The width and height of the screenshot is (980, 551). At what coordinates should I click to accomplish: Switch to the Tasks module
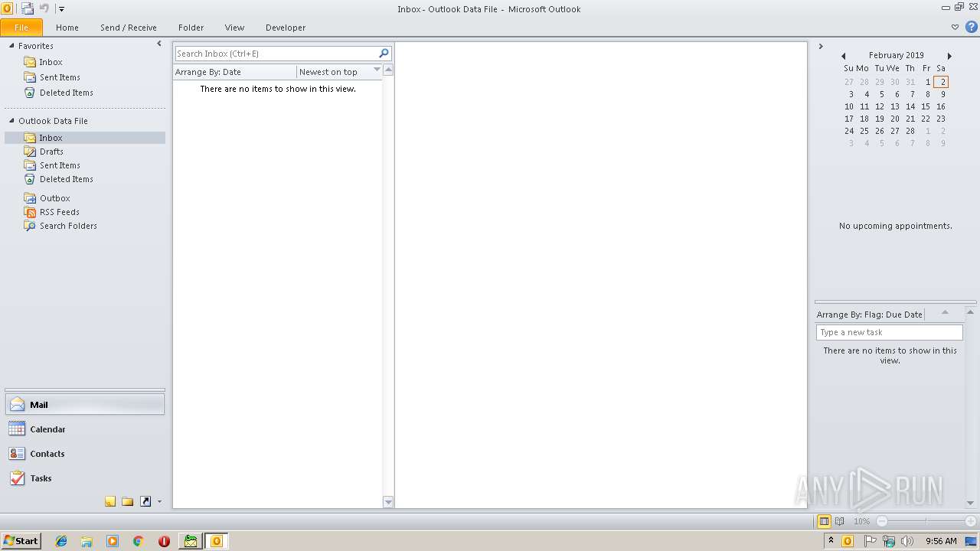(85, 478)
